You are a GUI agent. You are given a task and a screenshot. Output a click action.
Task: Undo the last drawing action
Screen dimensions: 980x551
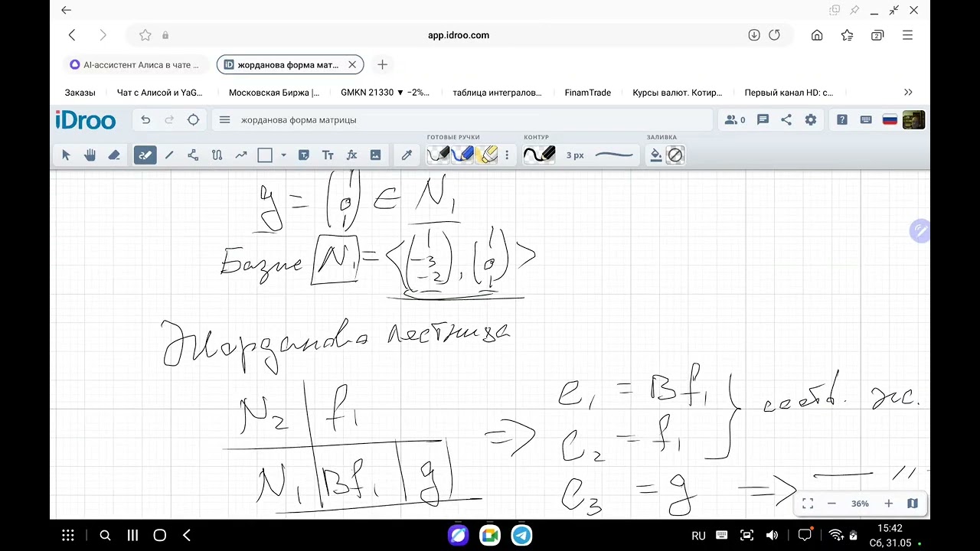[145, 120]
